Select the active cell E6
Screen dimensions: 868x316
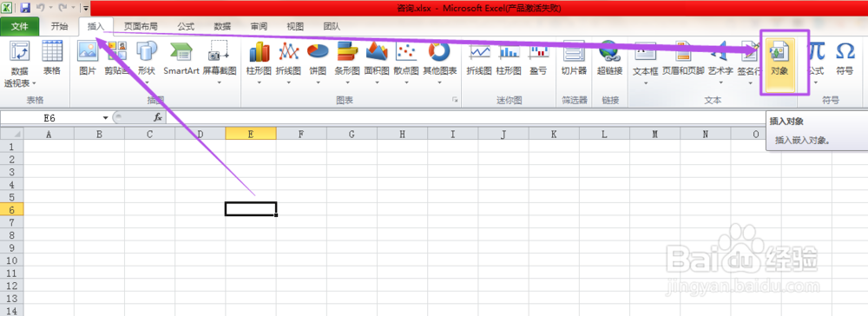(251, 208)
